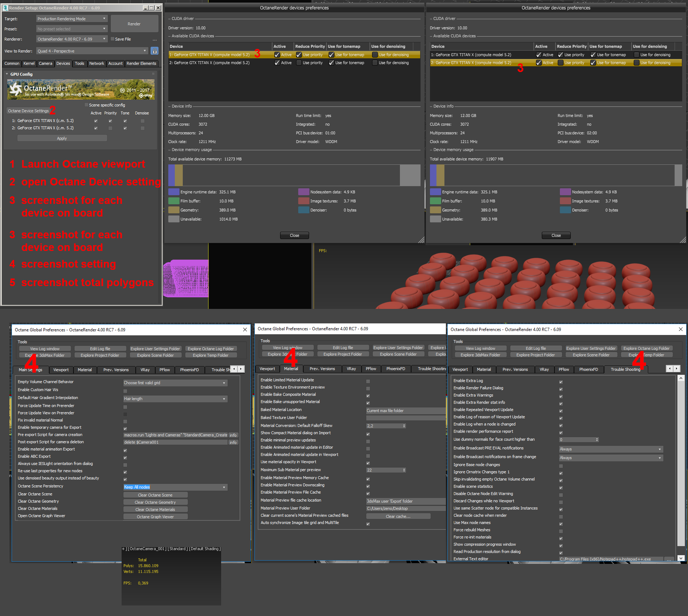Screen dimensions: 688x616
Task: Open the Account tab in Render Setup
Action: pyautogui.click(x=115, y=63)
